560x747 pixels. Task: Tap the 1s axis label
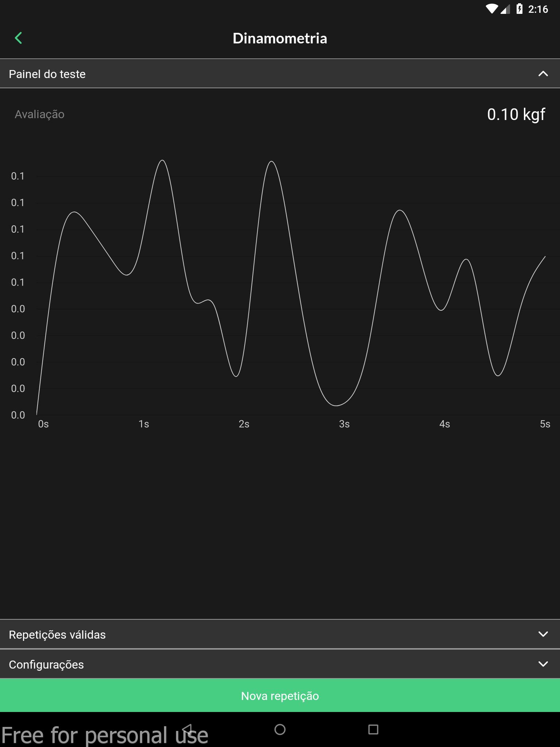(x=144, y=424)
